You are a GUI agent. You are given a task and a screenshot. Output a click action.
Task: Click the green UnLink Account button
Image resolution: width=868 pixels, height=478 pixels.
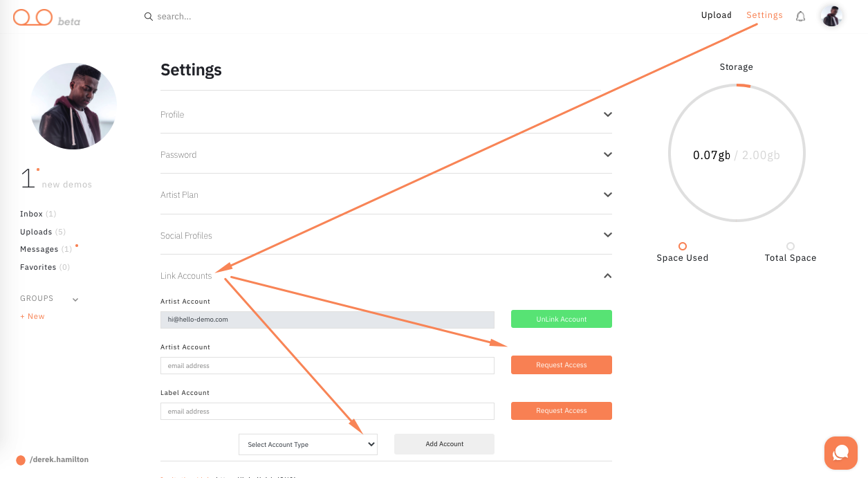pos(561,319)
